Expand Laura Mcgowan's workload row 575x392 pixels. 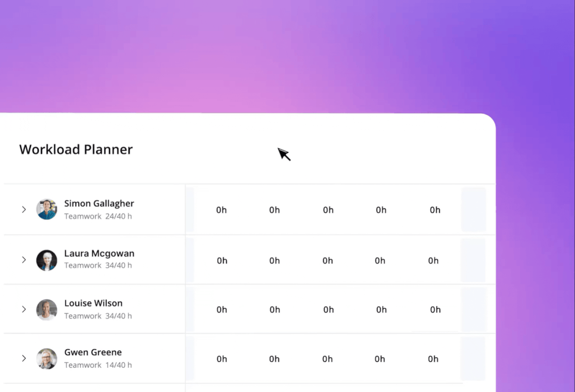[24, 260]
